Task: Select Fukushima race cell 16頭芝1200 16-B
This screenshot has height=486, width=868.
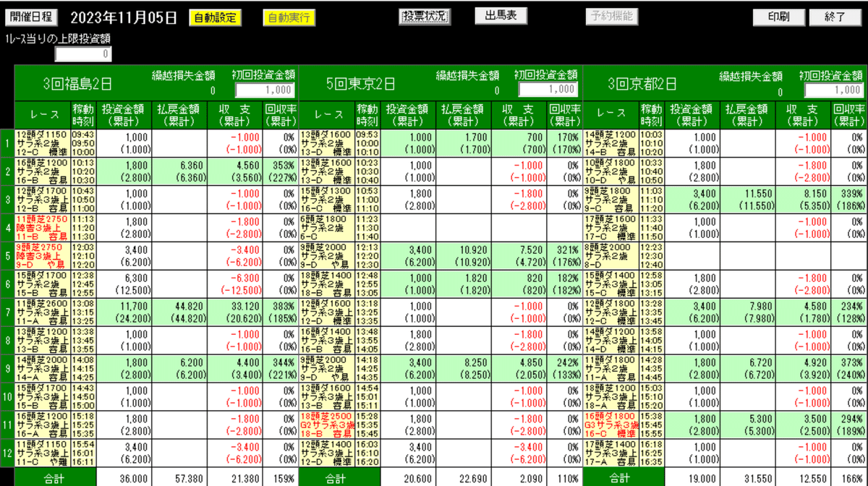Action: point(42,171)
